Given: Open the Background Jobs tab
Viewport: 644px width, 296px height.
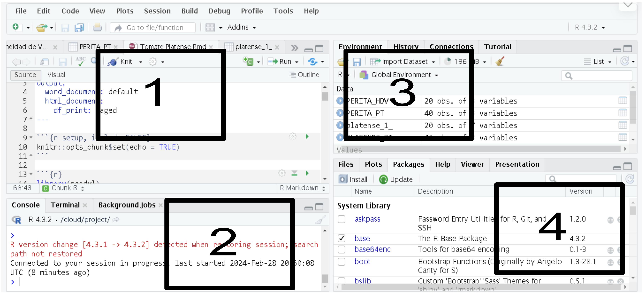Looking at the screenshot, I should coord(127,205).
